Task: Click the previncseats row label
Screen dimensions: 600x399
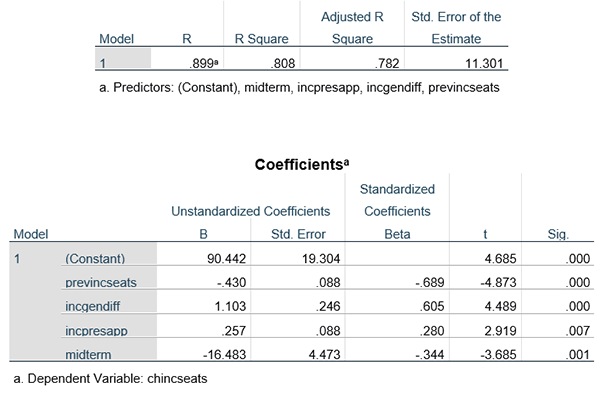Action: [x=101, y=283]
